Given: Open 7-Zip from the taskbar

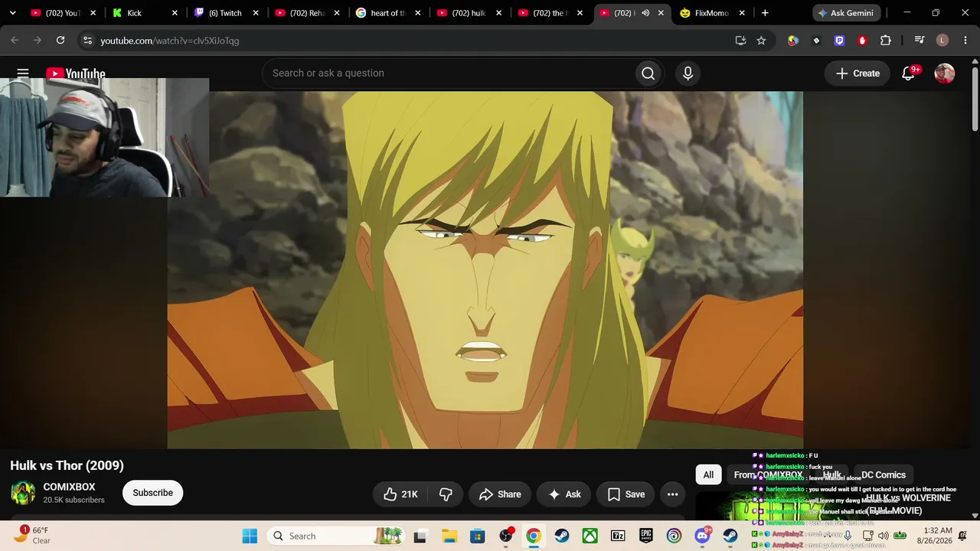Looking at the screenshot, I should [618, 536].
